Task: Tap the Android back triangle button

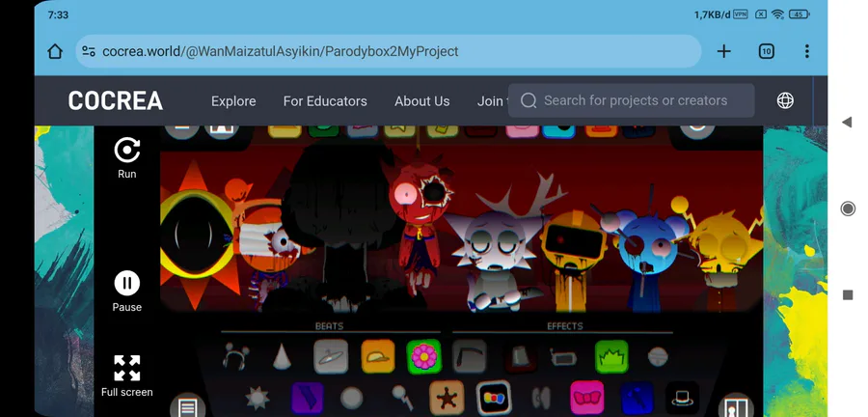Action: (847, 122)
